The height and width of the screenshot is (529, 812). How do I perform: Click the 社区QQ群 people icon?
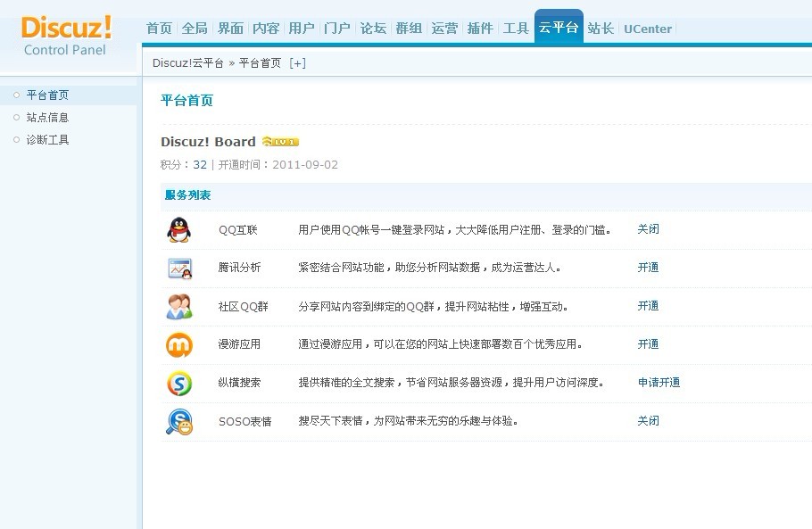179,306
